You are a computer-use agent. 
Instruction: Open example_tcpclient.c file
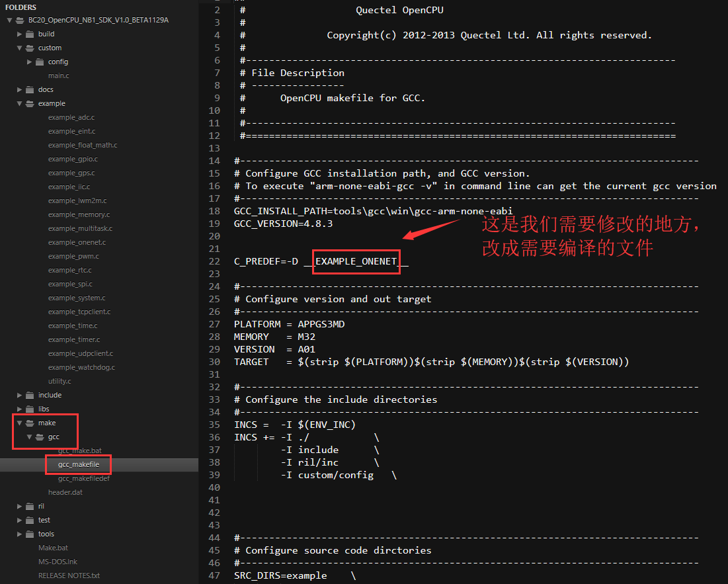coord(79,312)
